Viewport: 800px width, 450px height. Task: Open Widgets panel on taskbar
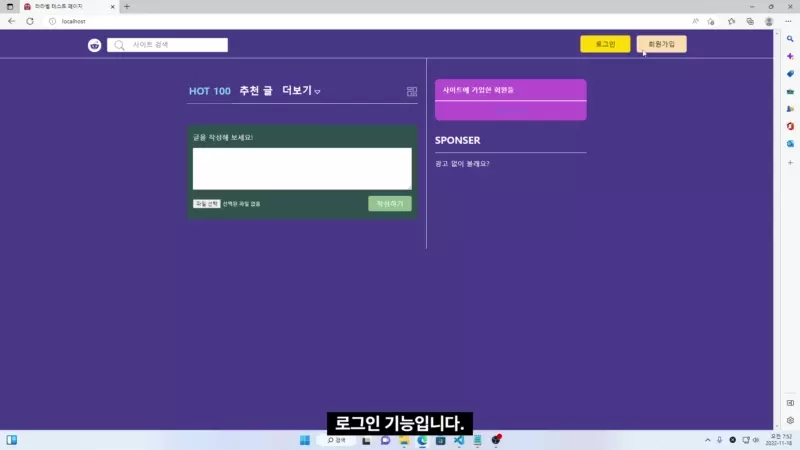(12, 440)
